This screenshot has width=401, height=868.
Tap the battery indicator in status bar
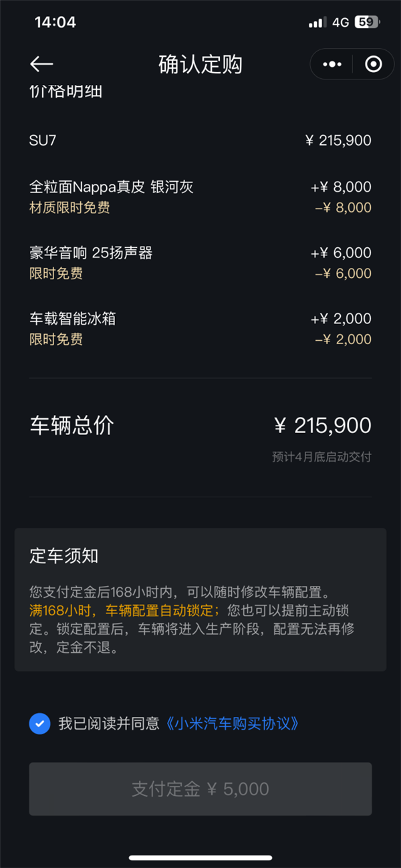tap(367, 22)
